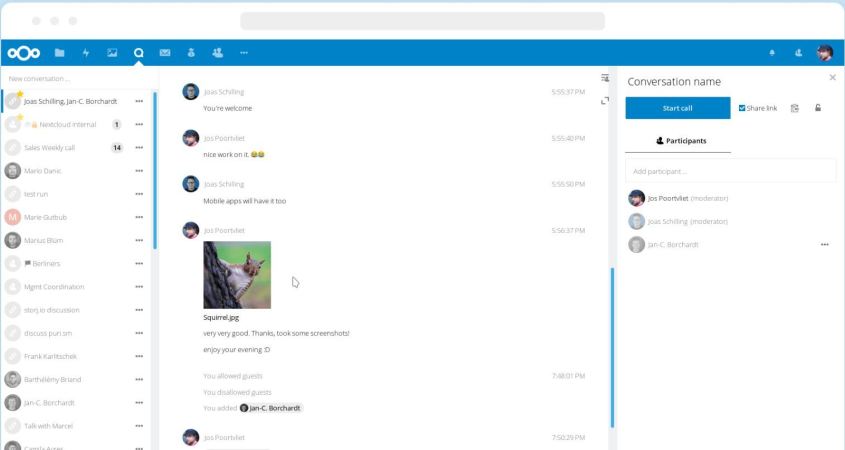The image size is (845, 450).
Task: Click the Jan-C. Borchardt mention chip
Action: pos(271,408)
